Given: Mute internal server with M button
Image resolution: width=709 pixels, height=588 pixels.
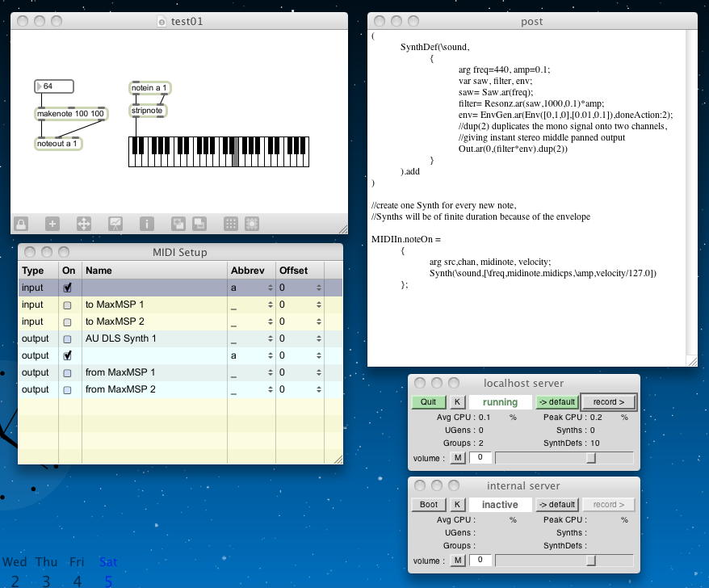Looking at the screenshot, I should tap(458, 561).
